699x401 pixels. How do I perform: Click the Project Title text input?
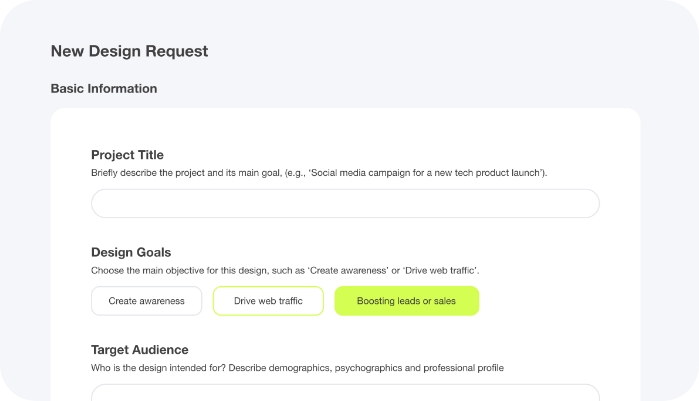(345, 203)
